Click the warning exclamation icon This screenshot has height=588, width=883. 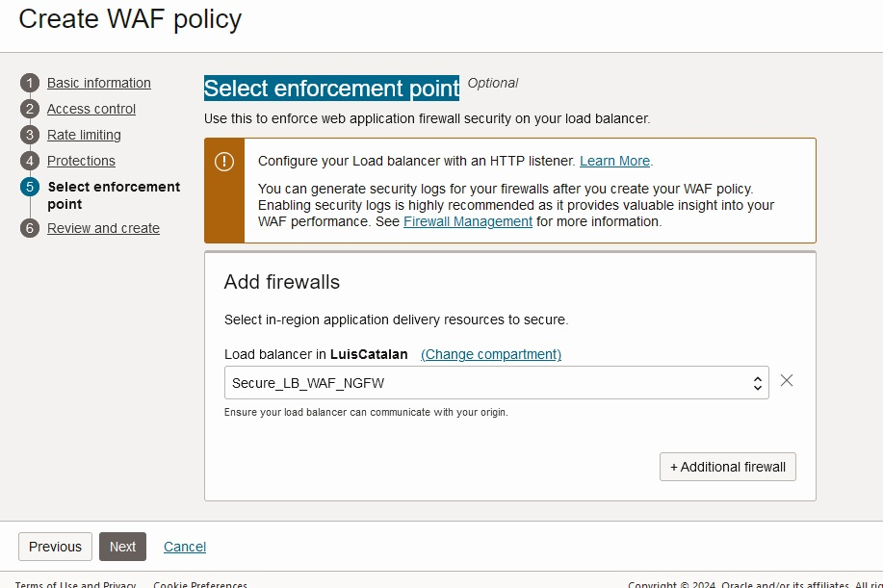tap(224, 162)
